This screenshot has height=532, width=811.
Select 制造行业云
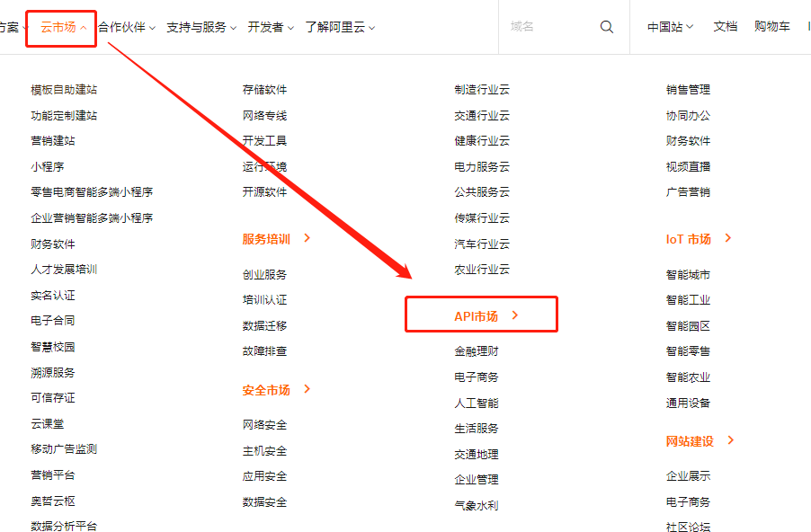[482, 90]
